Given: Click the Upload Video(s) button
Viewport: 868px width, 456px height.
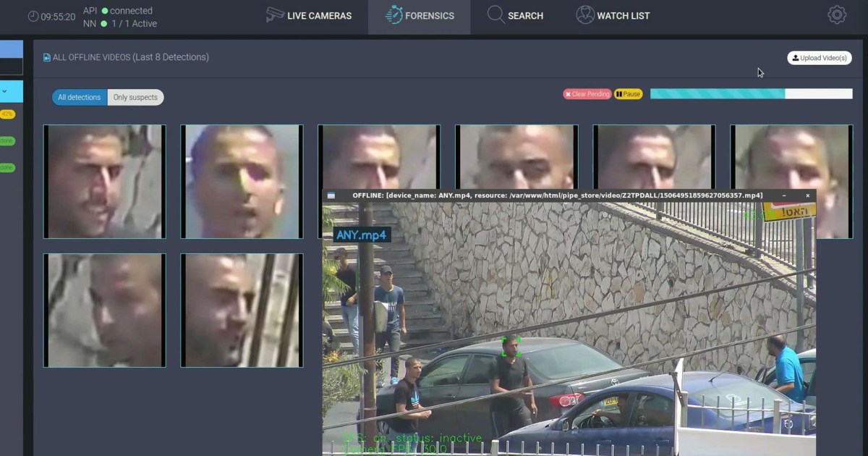Looking at the screenshot, I should click(819, 57).
